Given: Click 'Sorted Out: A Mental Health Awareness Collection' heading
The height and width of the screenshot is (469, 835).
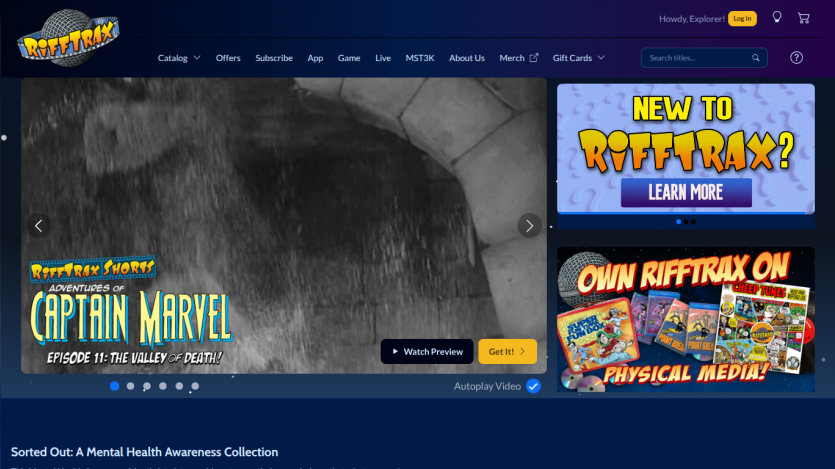Looking at the screenshot, I should 144,452.
